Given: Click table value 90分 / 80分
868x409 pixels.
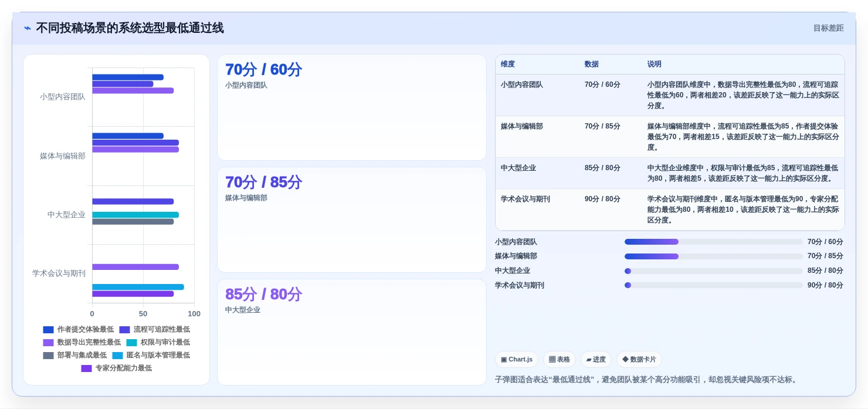Looking at the screenshot, I should point(602,199).
